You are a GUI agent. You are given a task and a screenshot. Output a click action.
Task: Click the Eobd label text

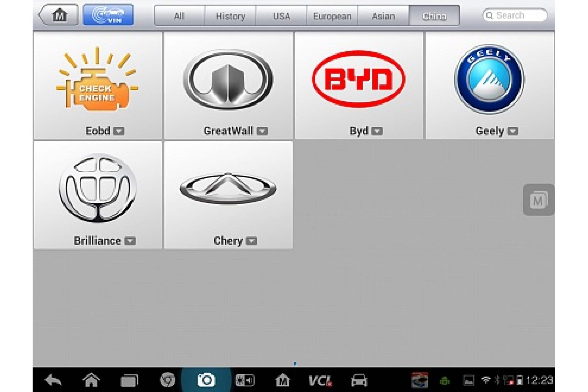pyautogui.click(x=98, y=131)
